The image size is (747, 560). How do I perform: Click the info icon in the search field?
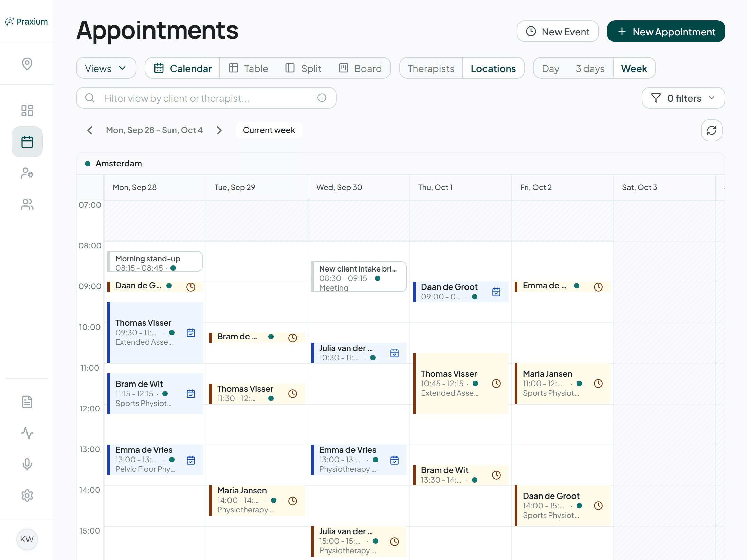click(x=322, y=98)
